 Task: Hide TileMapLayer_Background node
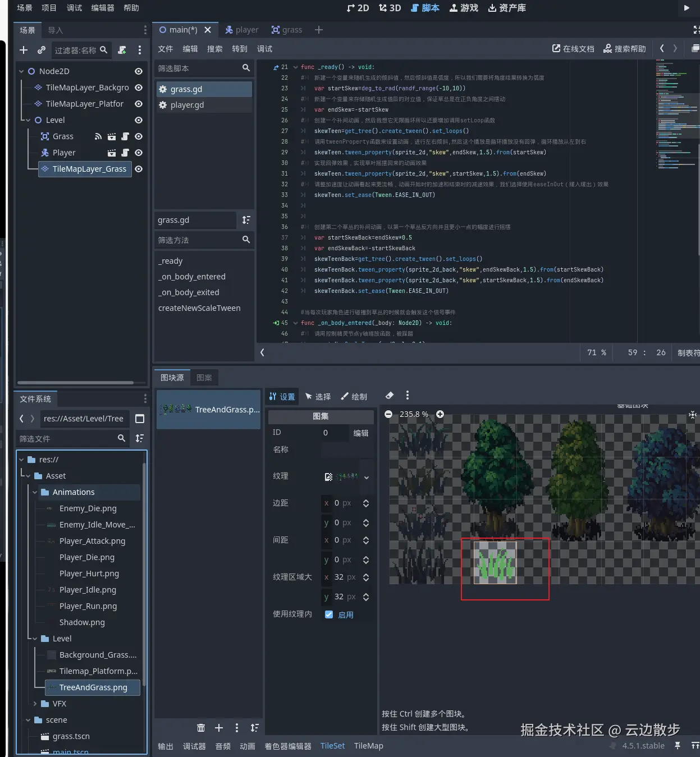(x=139, y=88)
